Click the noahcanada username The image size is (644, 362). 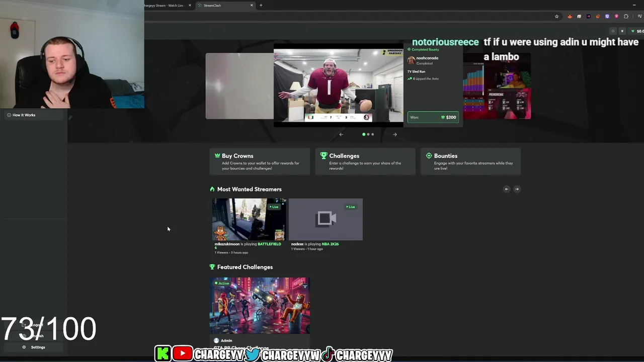(x=427, y=58)
